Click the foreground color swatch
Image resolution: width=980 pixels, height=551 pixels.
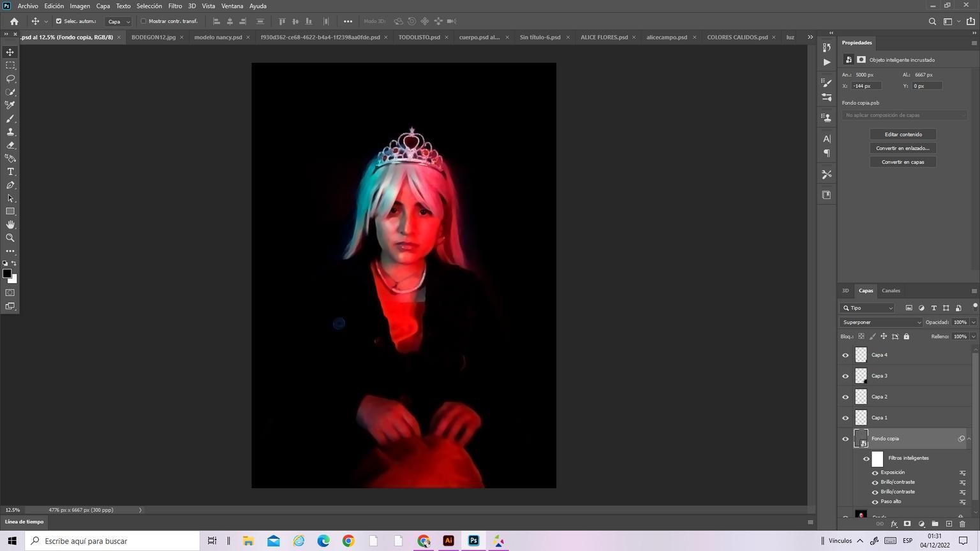pos(6,273)
